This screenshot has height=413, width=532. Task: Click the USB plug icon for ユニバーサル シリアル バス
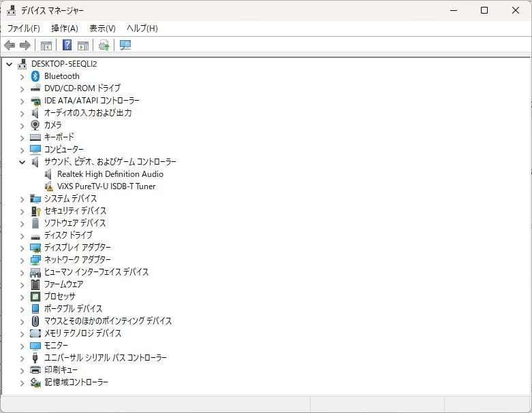pyautogui.click(x=35, y=357)
